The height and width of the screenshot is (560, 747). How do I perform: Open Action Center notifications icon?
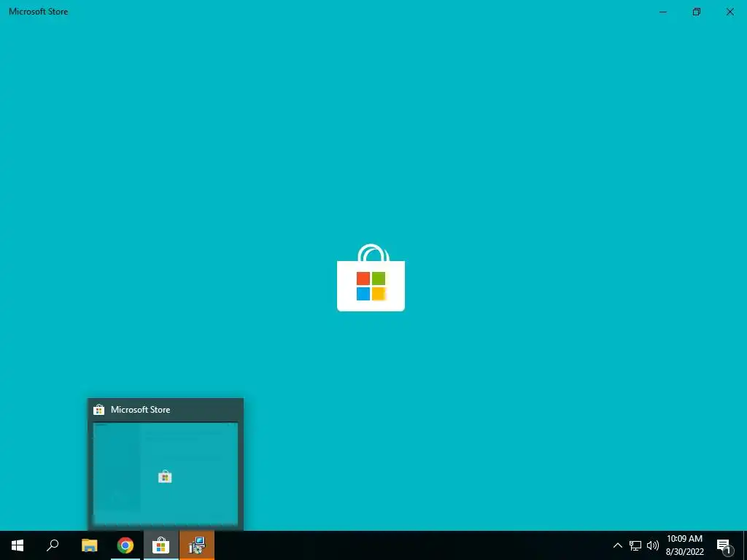724,546
